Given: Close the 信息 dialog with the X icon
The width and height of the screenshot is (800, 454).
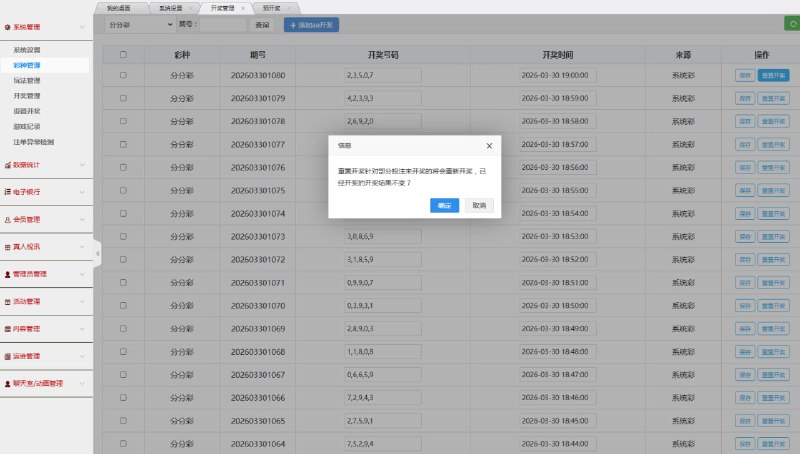Looking at the screenshot, I should (489, 145).
